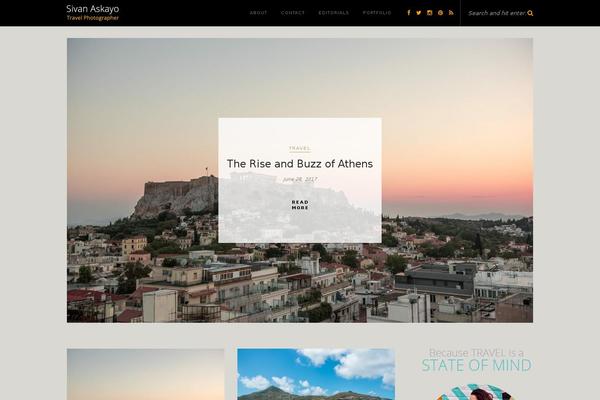Open the Facebook social icon
Screen dimensions: 600x400
409,13
